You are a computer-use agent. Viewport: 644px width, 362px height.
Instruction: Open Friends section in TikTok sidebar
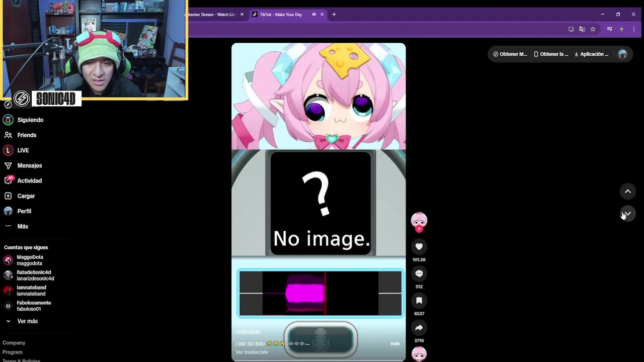pos(27,135)
